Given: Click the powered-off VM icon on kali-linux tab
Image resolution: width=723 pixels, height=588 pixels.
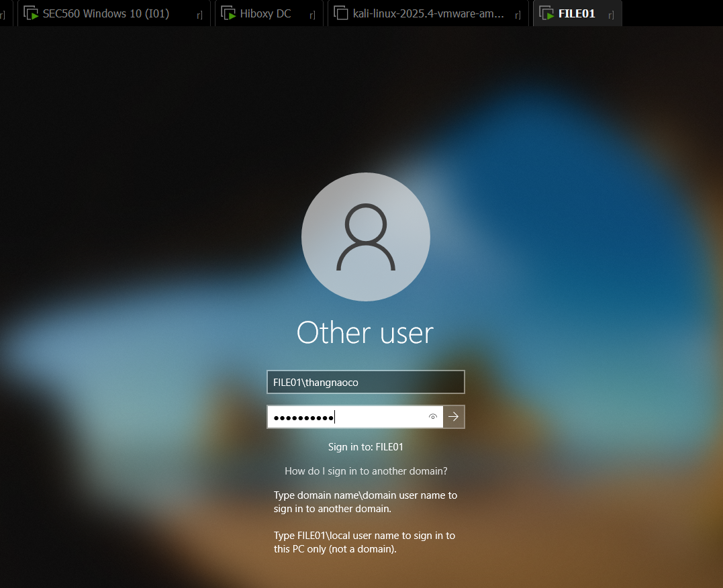Looking at the screenshot, I should coord(341,13).
